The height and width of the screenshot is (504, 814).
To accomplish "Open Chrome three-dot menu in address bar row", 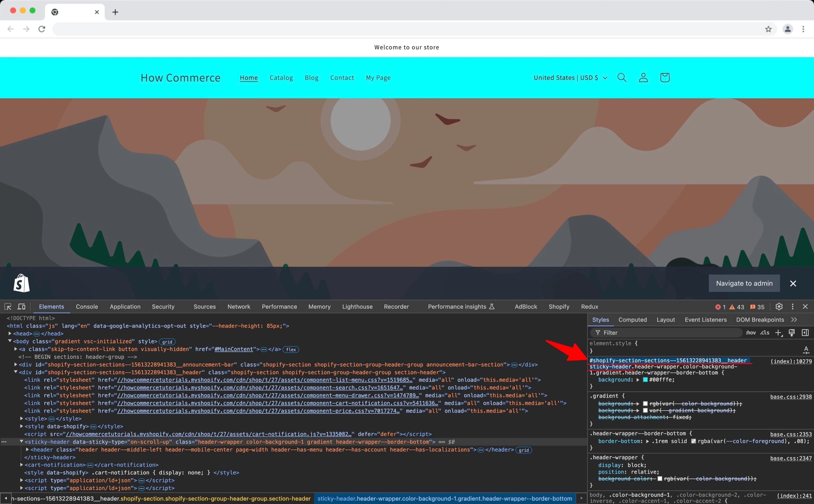I will [x=803, y=29].
